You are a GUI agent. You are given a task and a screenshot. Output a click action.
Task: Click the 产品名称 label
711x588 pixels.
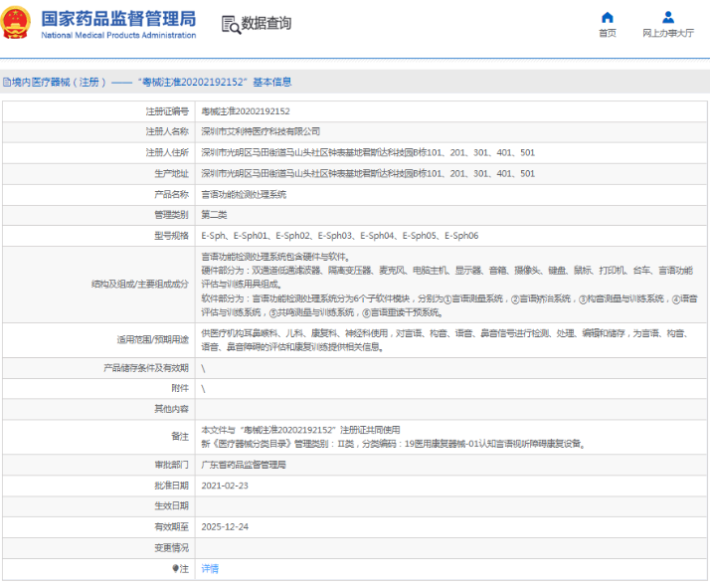[x=171, y=195]
